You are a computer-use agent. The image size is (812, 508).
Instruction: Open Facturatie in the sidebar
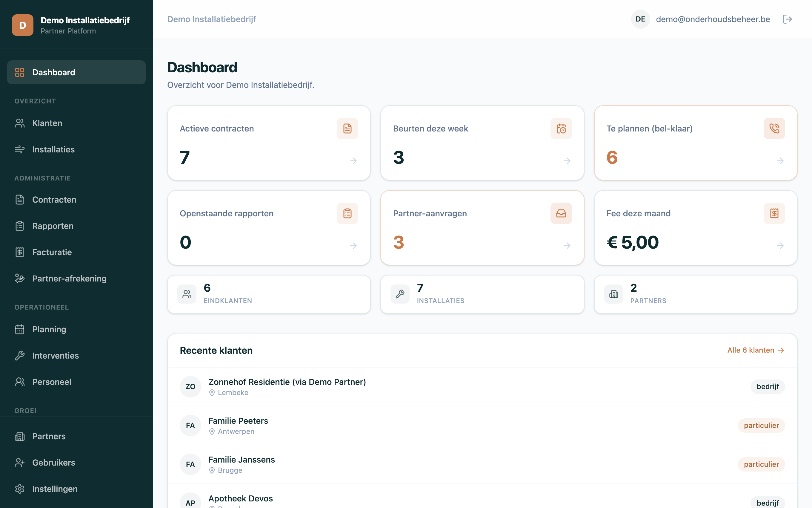(76, 252)
